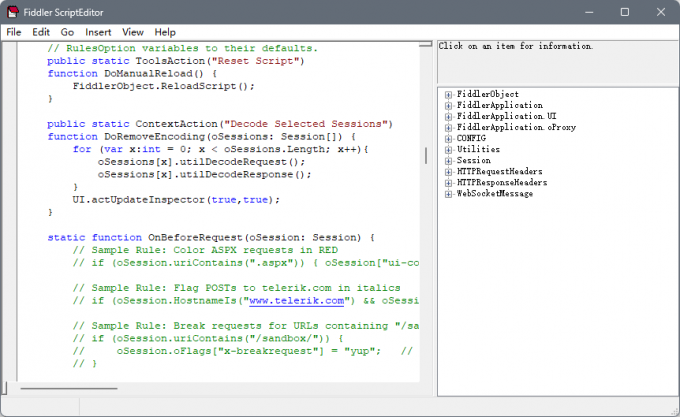Image resolution: width=680 pixels, height=417 pixels.
Task: Click the 'Click on an item' info box
Action: pos(556,62)
